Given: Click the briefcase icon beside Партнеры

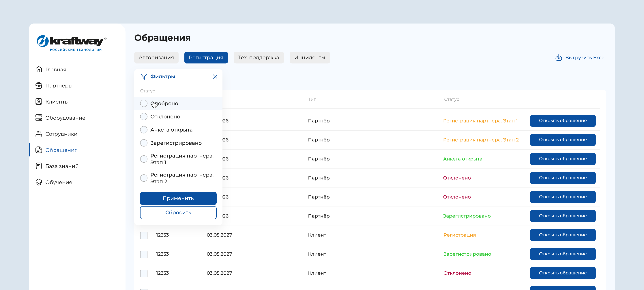Looking at the screenshot, I should 39,85.
